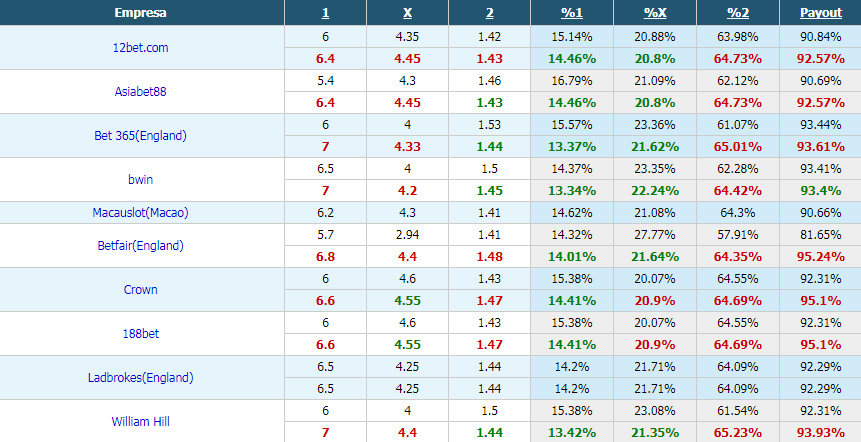Open the bwin bookmaker link
861x442 pixels.
(141, 180)
